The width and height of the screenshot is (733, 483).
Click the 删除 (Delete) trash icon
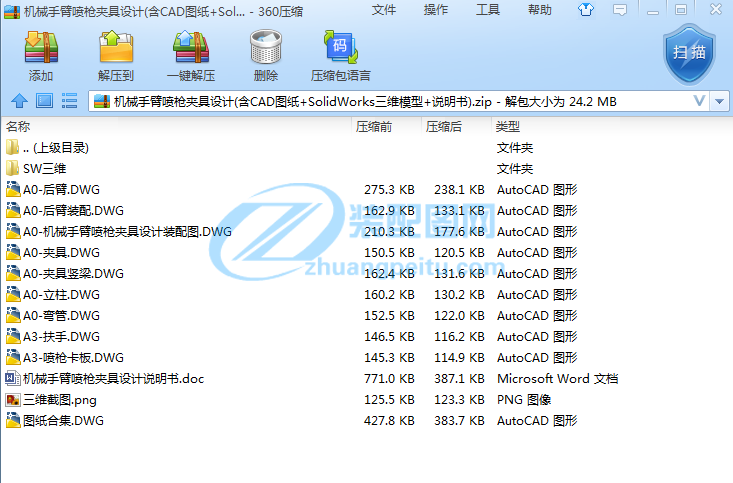[x=266, y=47]
